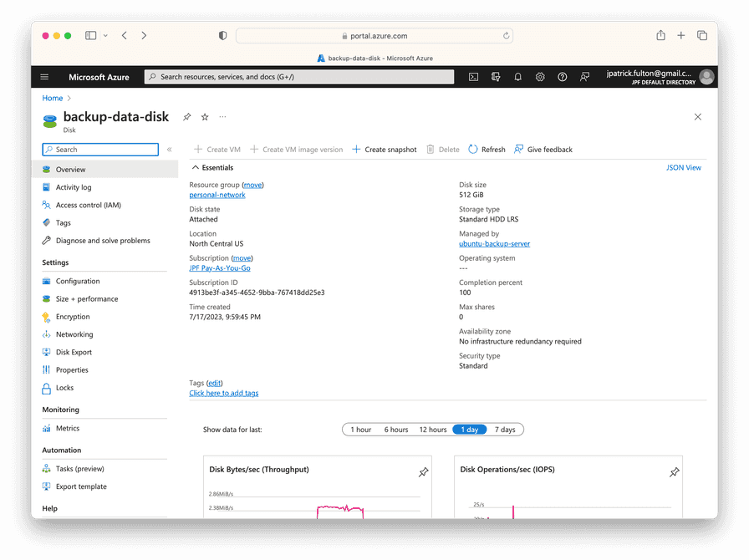This screenshot has width=749, height=560.
Task: Open the notifications bell
Action: coord(517,77)
